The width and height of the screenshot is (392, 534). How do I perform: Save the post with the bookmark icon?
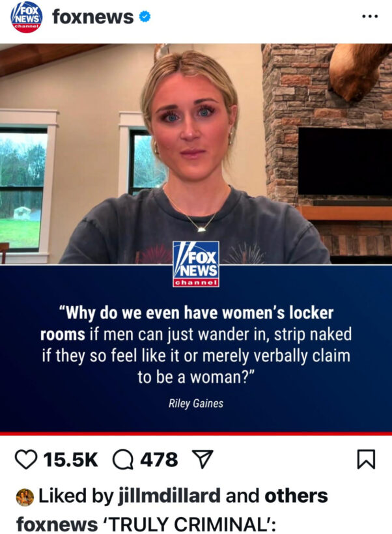(366, 459)
